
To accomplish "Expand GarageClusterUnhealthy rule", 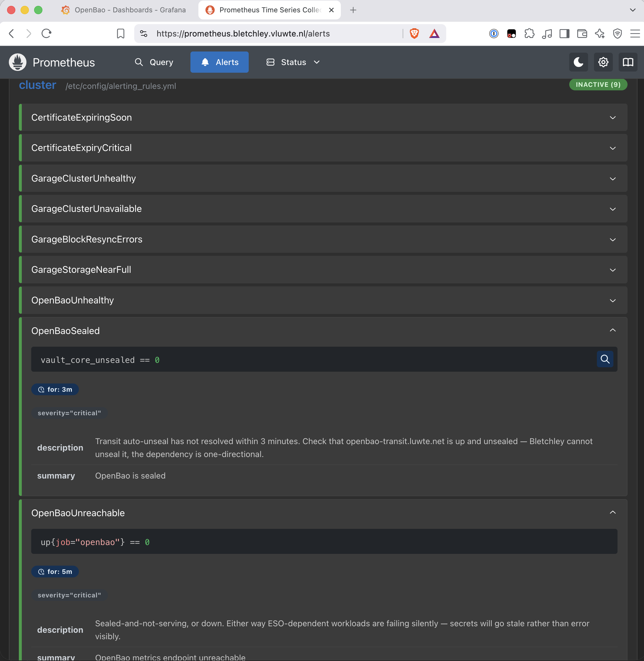I will (323, 178).
